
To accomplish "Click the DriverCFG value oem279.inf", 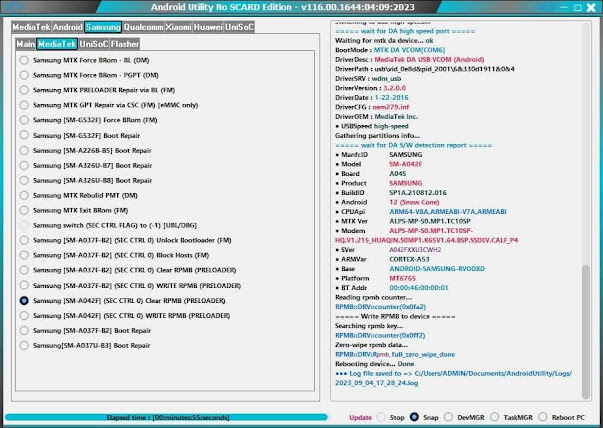I will (x=391, y=107).
